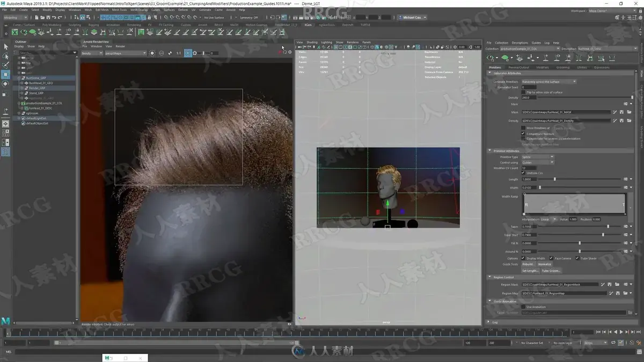Click the Michael Cau account button

point(412,17)
